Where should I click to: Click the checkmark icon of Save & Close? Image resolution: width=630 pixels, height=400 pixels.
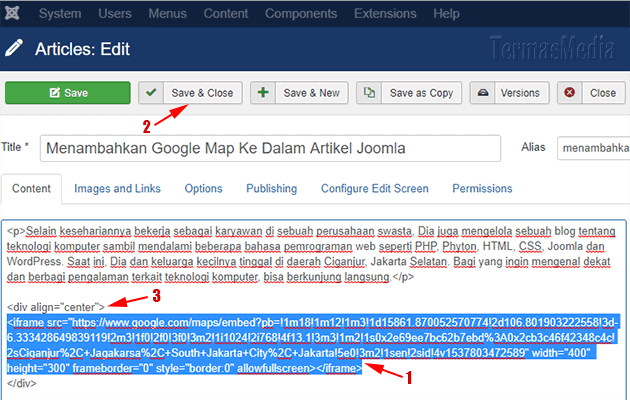point(151,93)
